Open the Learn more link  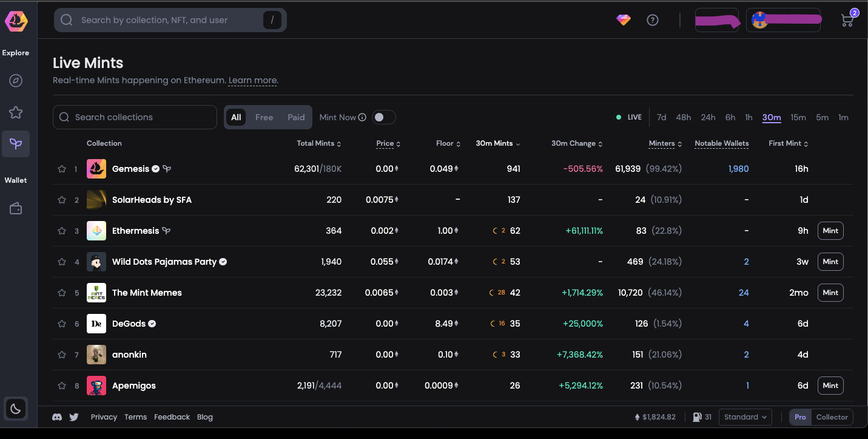point(252,81)
